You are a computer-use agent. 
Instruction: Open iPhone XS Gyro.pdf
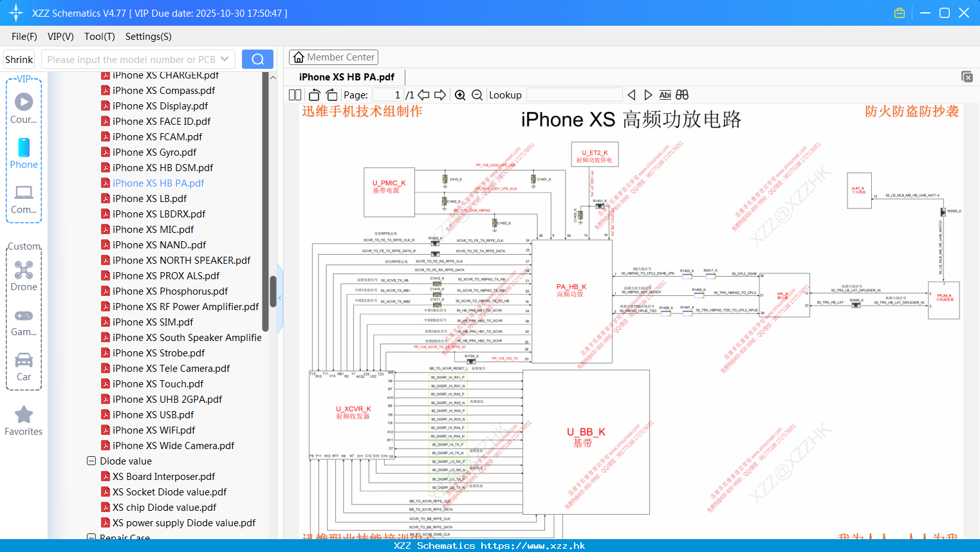[x=154, y=152]
